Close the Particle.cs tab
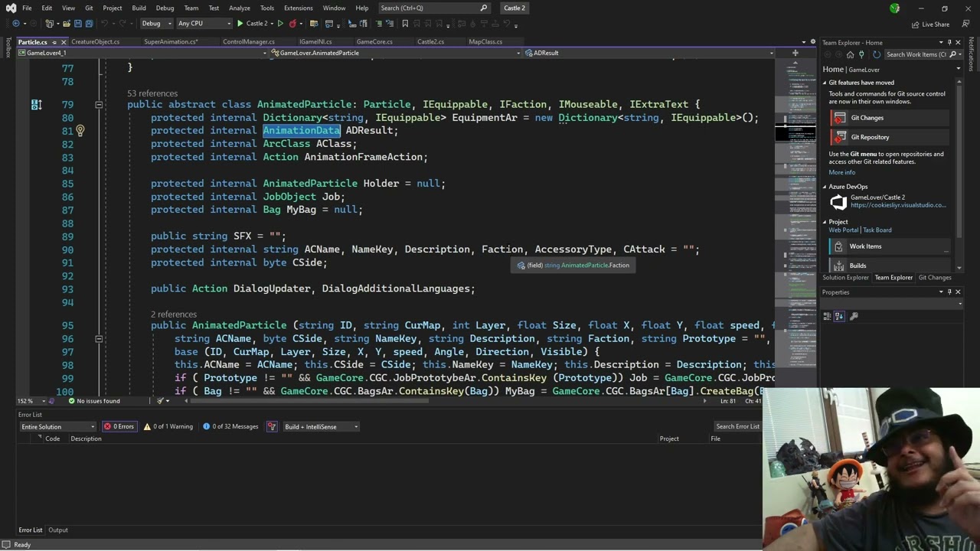This screenshot has width=980, height=551. coord(64,42)
